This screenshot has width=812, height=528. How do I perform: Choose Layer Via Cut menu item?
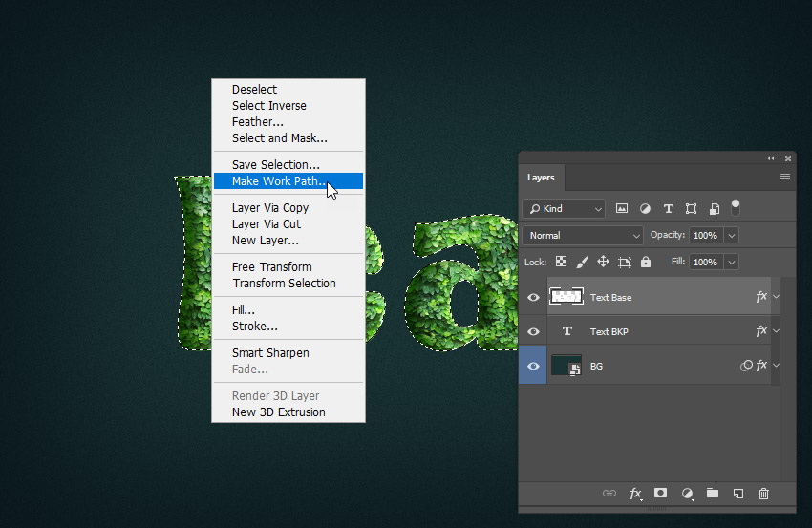288,224
